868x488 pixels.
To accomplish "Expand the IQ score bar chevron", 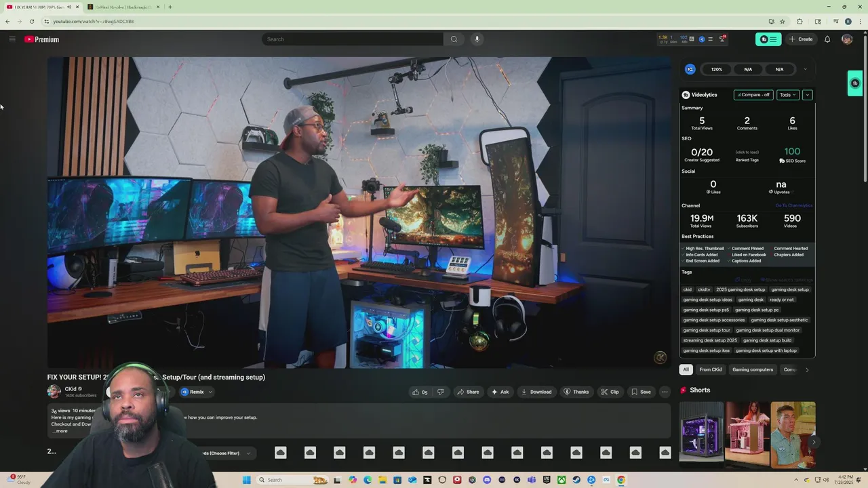I will (805, 69).
